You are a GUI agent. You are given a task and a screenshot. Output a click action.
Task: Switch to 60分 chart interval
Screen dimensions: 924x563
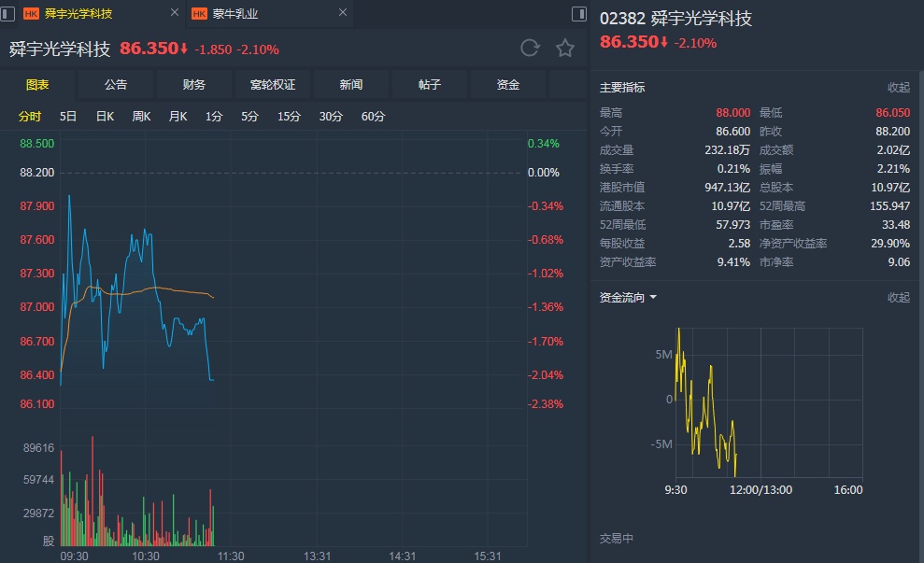tap(373, 117)
